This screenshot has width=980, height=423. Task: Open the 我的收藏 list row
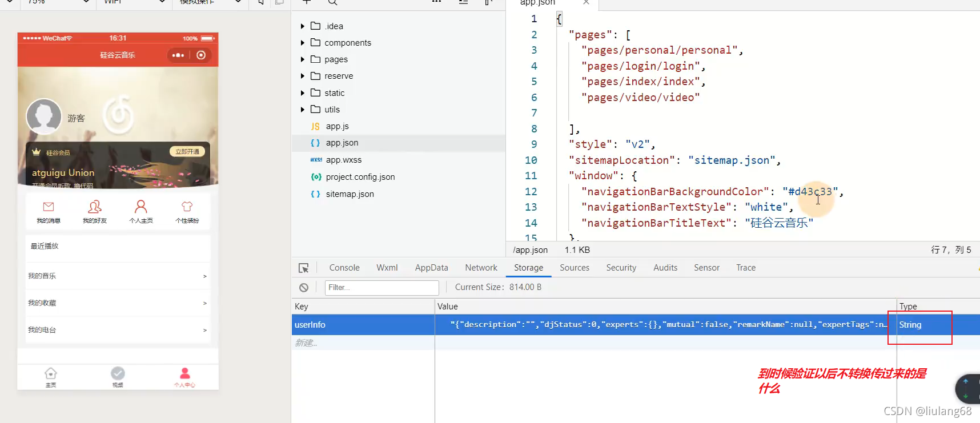118,303
